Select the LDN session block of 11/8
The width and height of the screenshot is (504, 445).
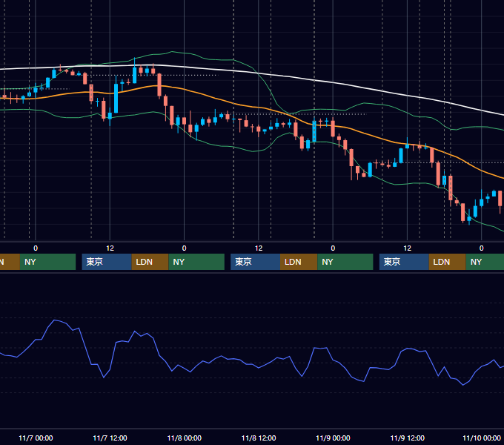(299, 262)
